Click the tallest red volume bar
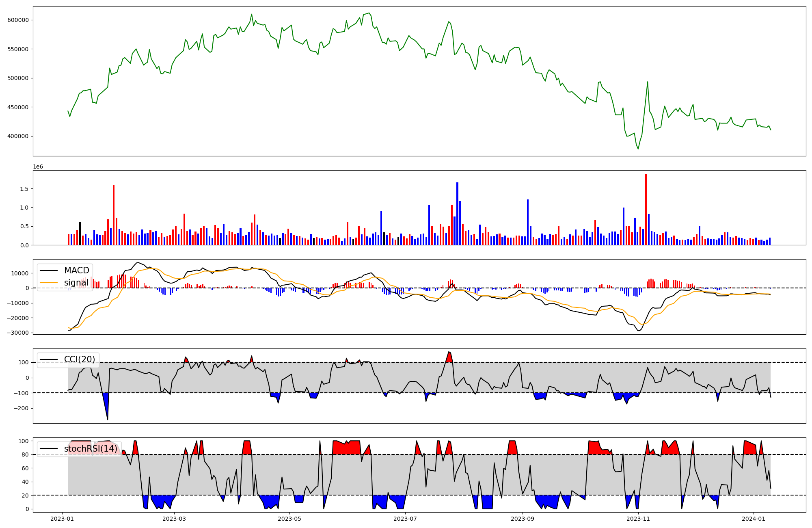The height and width of the screenshot is (528, 812). pos(646,209)
